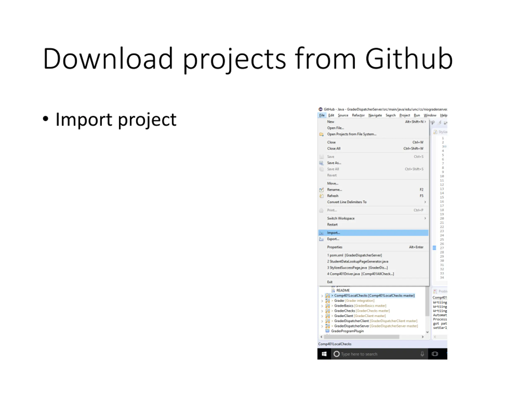
Task: Select Close All in the File menu
Action: (373, 148)
